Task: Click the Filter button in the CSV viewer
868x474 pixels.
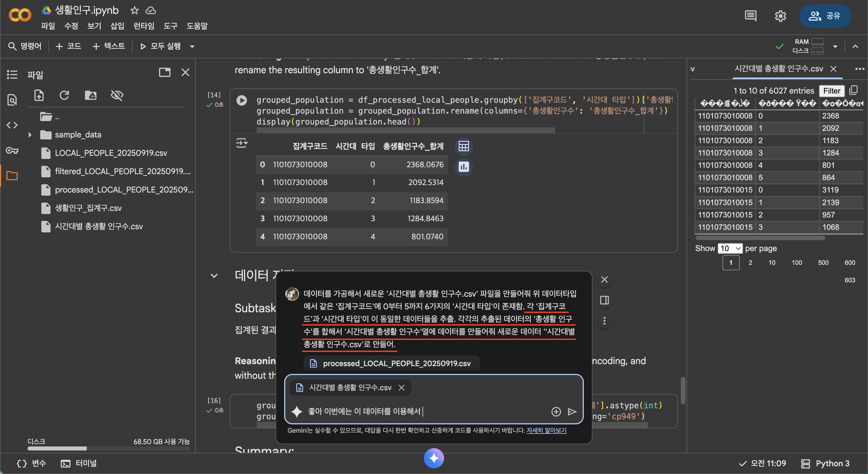Action: (x=831, y=91)
